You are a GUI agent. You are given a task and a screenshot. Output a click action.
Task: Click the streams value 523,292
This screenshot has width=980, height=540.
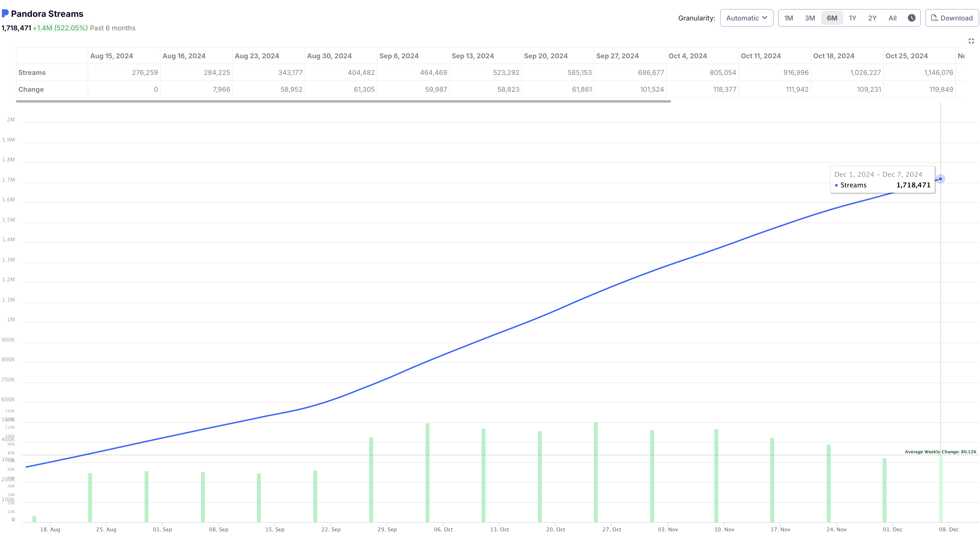point(506,73)
